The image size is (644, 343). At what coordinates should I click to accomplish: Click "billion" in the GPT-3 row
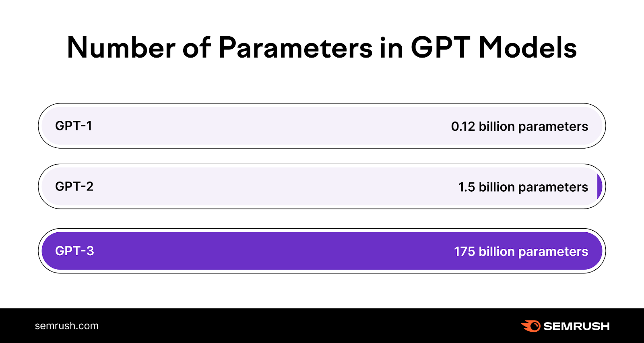click(497, 251)
